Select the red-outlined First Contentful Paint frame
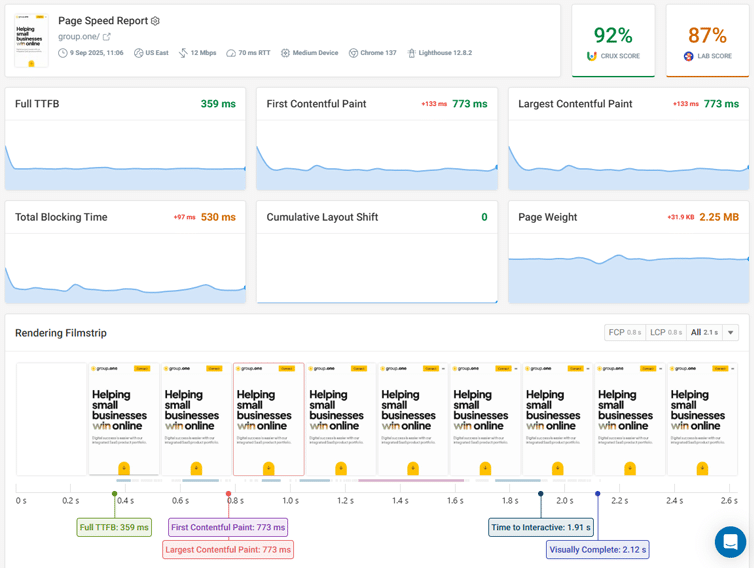 click(268, 418)
